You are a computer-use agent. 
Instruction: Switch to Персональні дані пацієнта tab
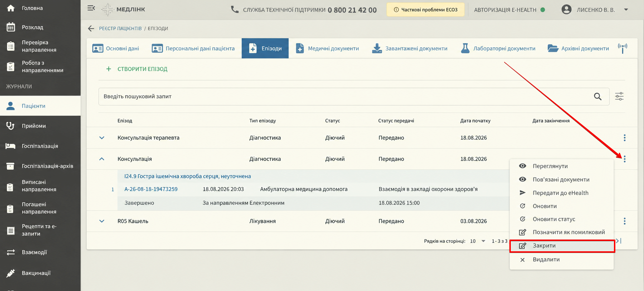pos(193,48)
